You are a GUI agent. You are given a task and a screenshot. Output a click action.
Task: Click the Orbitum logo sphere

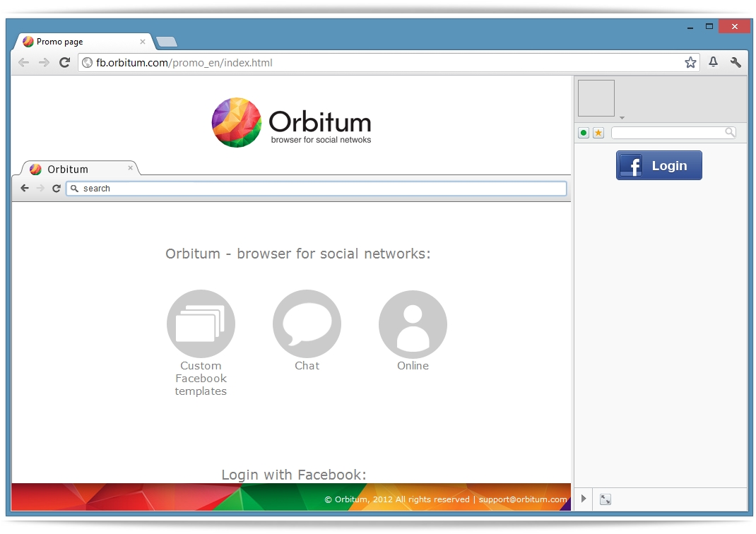(236, 122)
